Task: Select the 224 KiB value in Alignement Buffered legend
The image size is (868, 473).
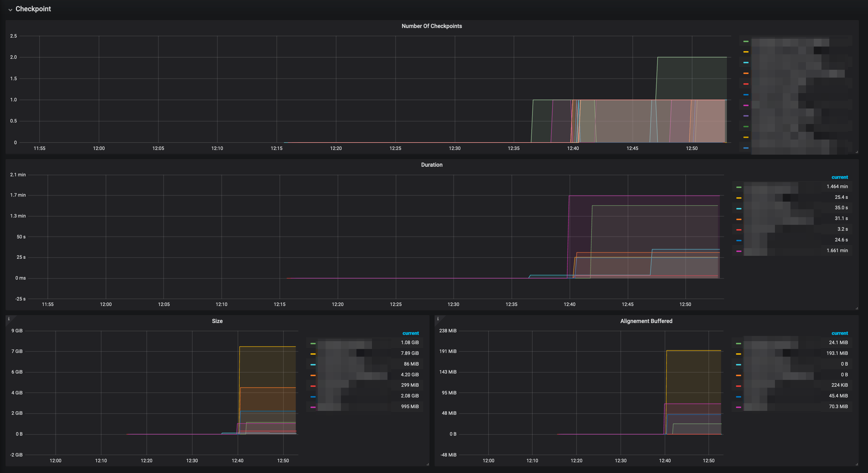Action: click(839, 385)
